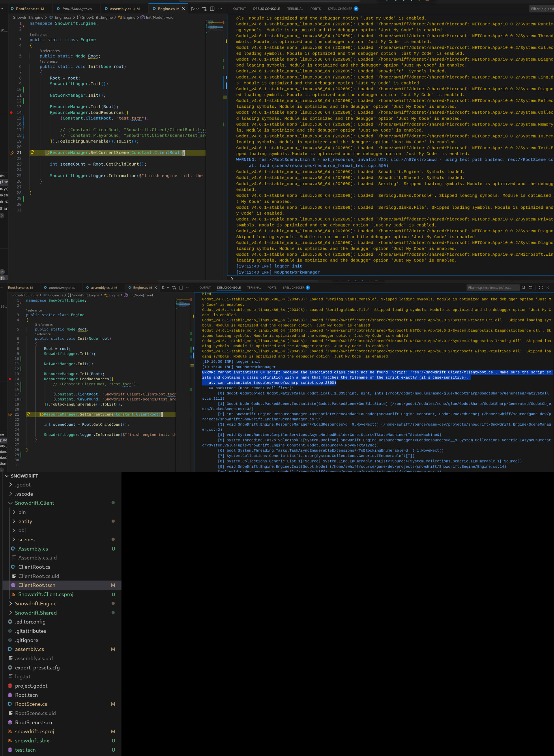554x756 pixels.
Task: Open more actions ellipsis in lower editor toolbar
Action: coord(188,287)
